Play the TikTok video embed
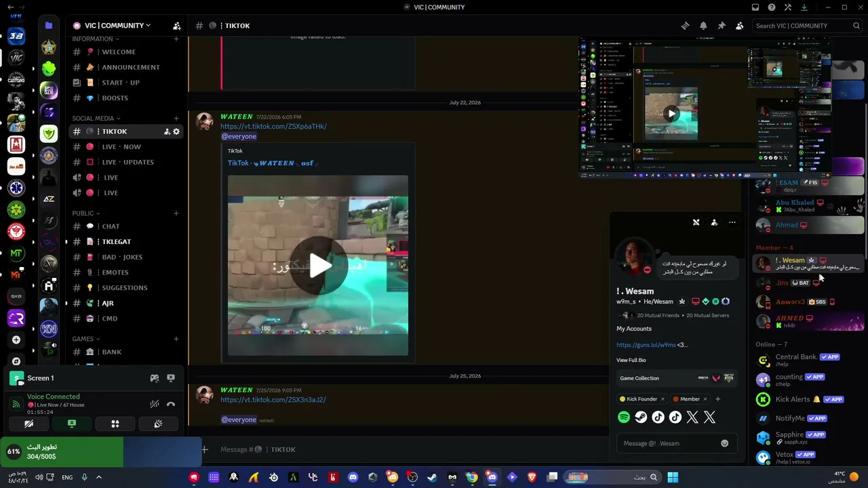Screen dimensions: 868x488 [x=319, y=266]
